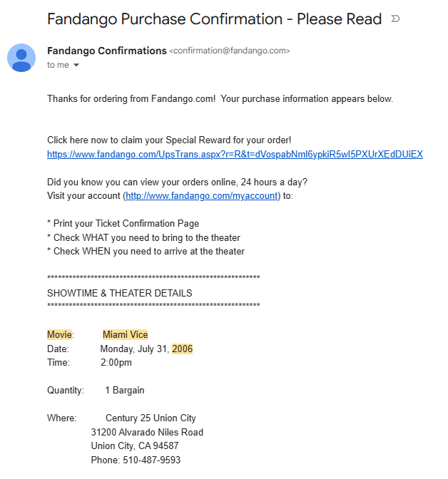448x479 pixels.
Task: Click the email subject heading
Action: tap(214, 19)
